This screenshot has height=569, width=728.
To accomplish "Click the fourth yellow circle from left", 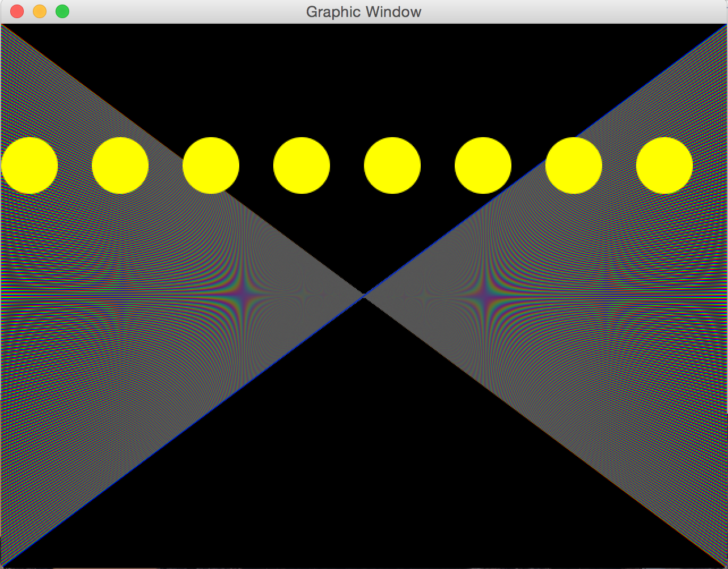I will click(302, 165).
